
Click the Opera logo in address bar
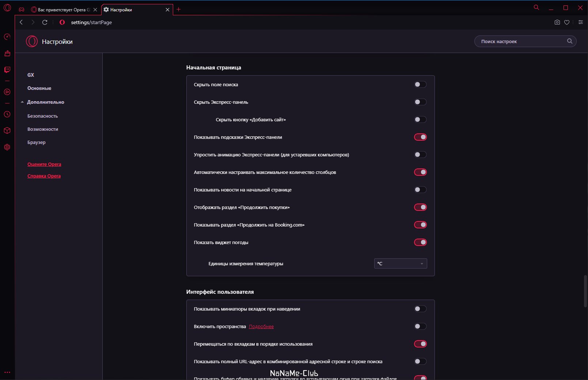pos(62,22)
